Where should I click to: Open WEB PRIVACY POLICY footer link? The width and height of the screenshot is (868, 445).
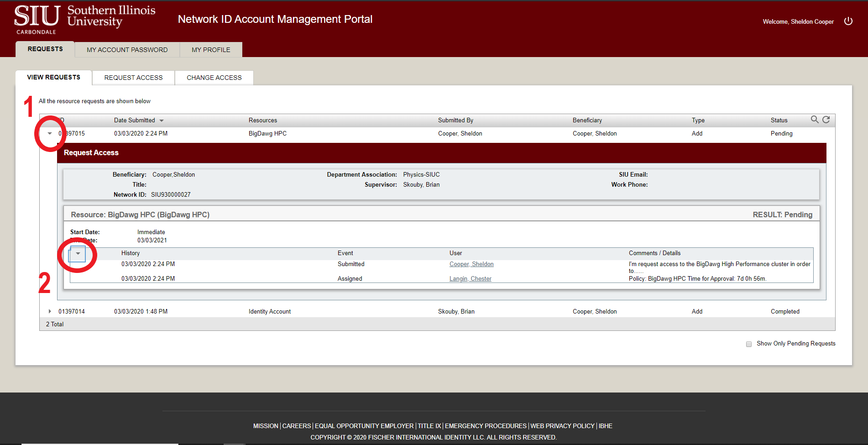(562, 426)
